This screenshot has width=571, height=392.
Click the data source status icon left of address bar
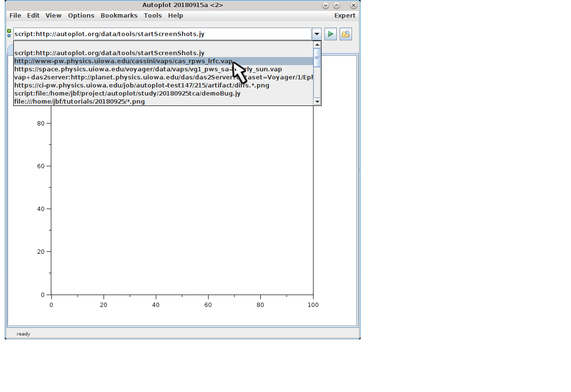pyautogui.click(x=9, y=33)
